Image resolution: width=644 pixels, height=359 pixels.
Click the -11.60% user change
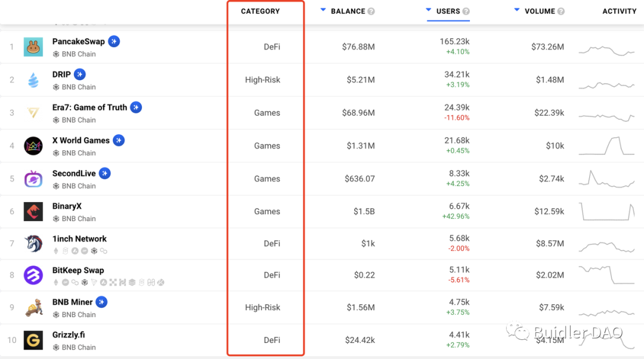tap(456, 118)
